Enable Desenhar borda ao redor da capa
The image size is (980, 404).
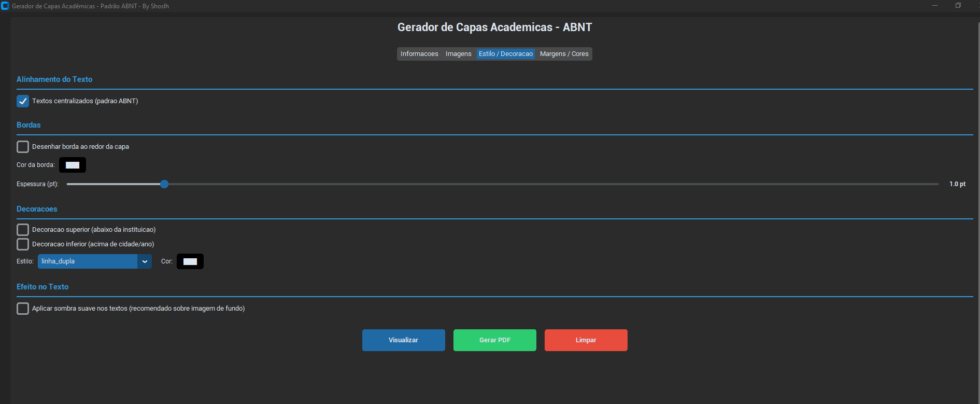[23, 147]
